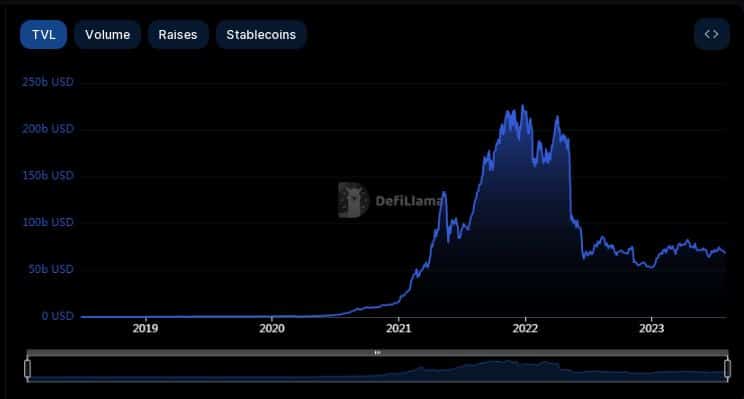744x399 pixels.
Task: Open the Raises tab
Action: pyautogui.click(x=178, y=35)
